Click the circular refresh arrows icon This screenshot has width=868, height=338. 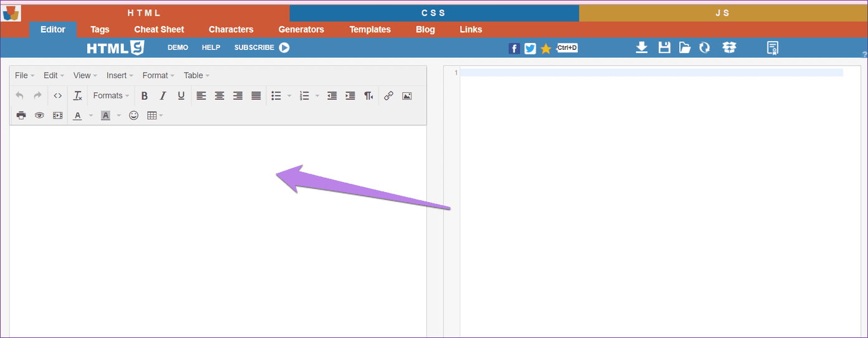(705, 47)
